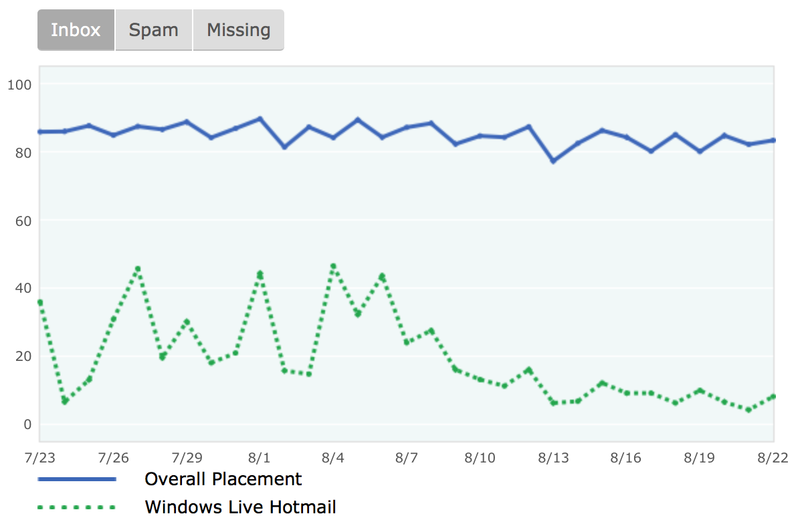Click the 8/10 date axis label
800x532 pixels.
[x=480, y=458]
